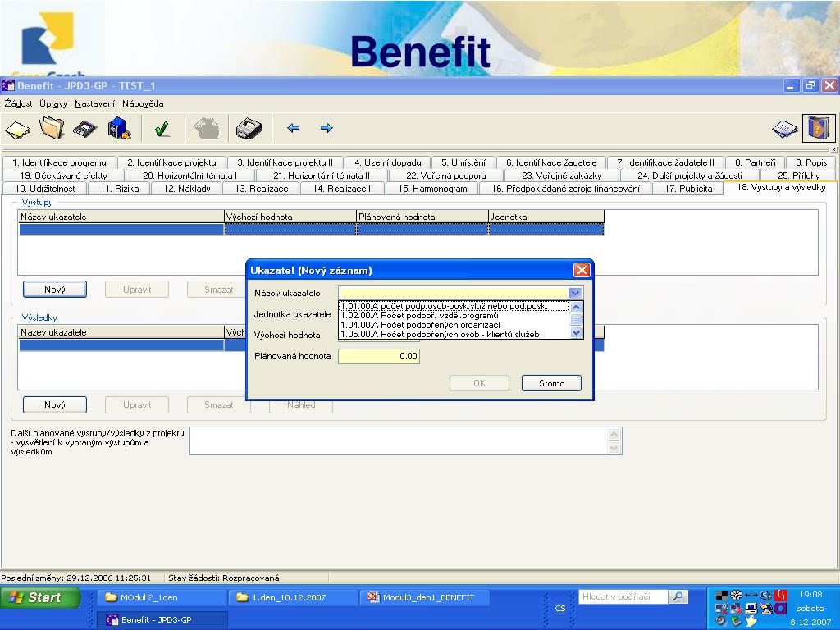
Task: Save the application with the floppy disk icon
Action: pyautogui.click(x=84, y=129)
